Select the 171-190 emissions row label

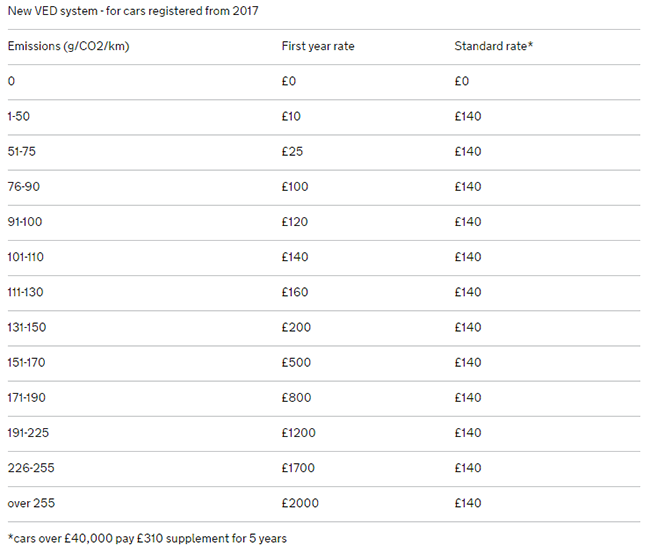27,398
